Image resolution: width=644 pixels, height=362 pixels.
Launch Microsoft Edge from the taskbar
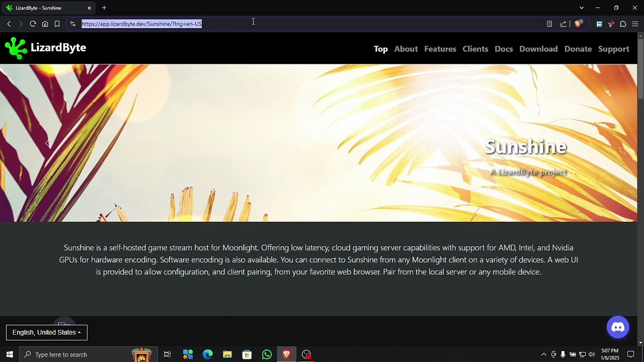click(x=207, y=354)
